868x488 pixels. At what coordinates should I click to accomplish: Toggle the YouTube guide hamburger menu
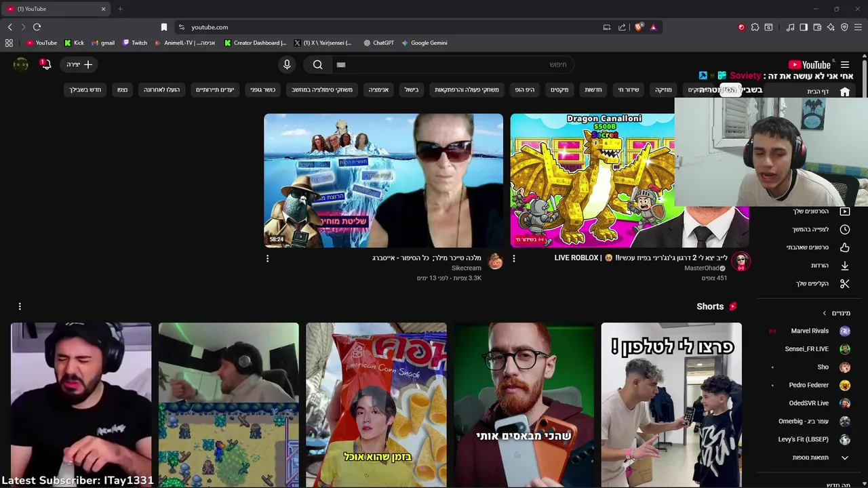[845, 64]
